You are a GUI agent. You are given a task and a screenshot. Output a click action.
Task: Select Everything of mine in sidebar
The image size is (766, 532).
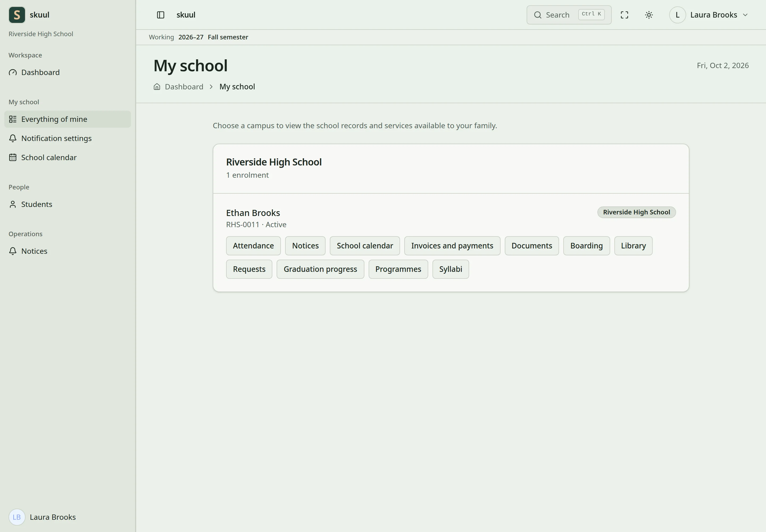tap(67, 119)
